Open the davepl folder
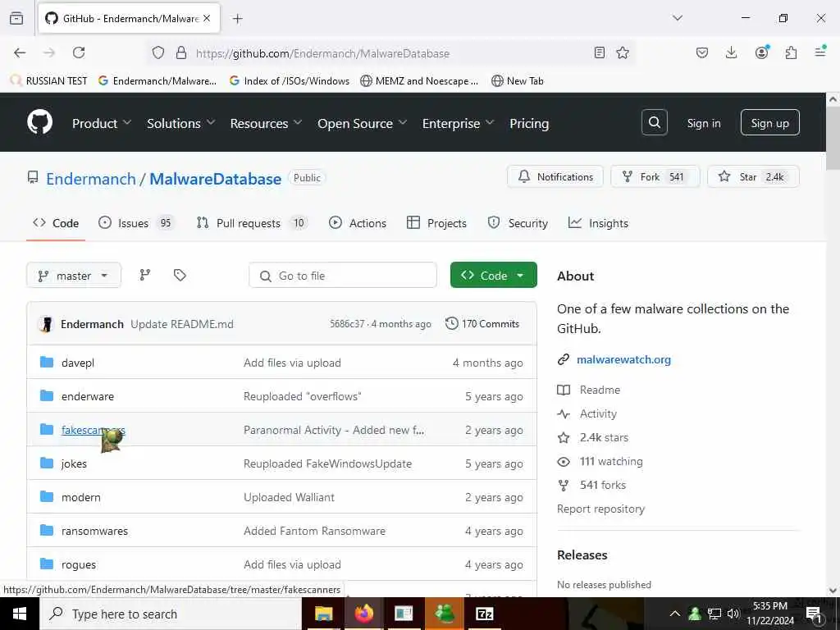Image resolution: width=840 pixels, height=630 pixels. coord(78,363)
